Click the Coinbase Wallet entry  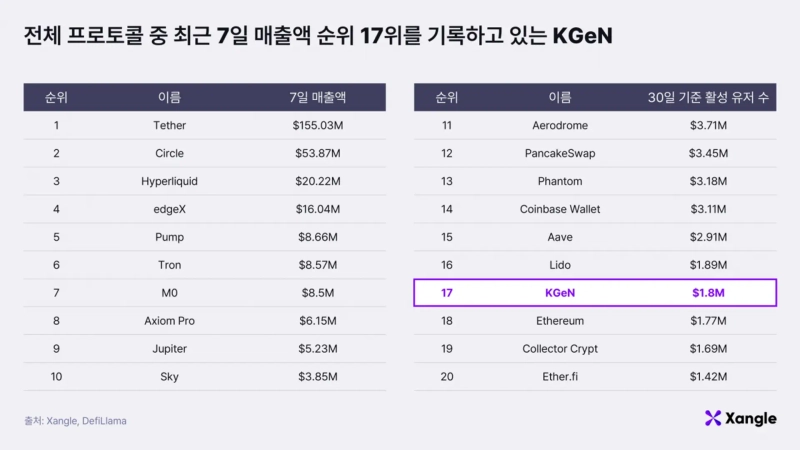(560, 209)
